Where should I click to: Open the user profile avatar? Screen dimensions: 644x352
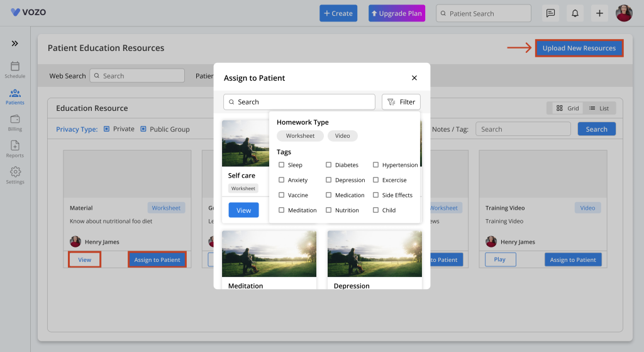click(624, 13)
